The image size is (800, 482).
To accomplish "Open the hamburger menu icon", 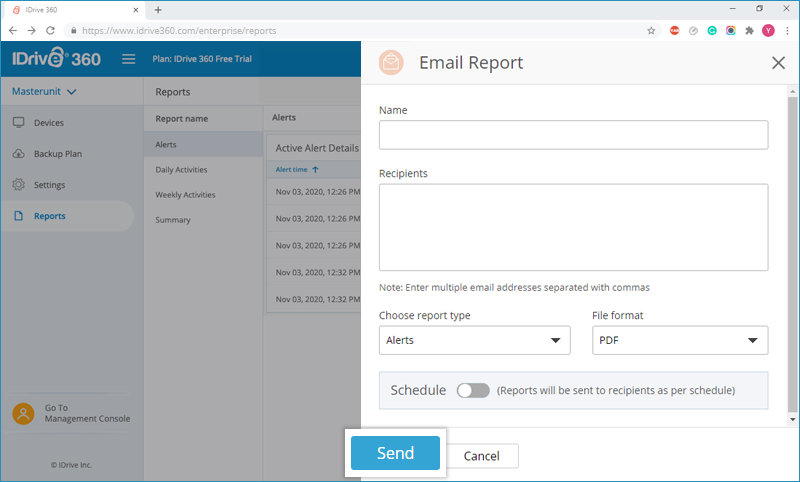I will (129, 59).
